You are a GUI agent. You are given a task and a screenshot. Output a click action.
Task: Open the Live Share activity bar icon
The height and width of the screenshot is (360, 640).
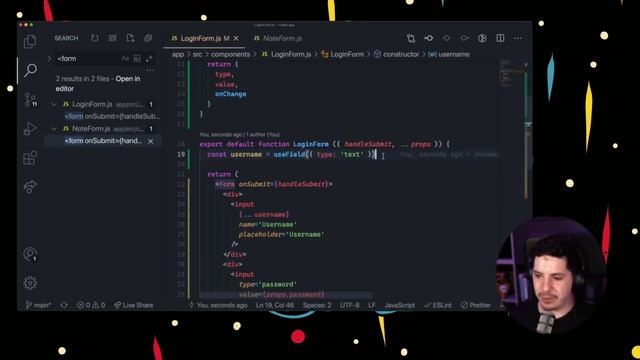30,187
